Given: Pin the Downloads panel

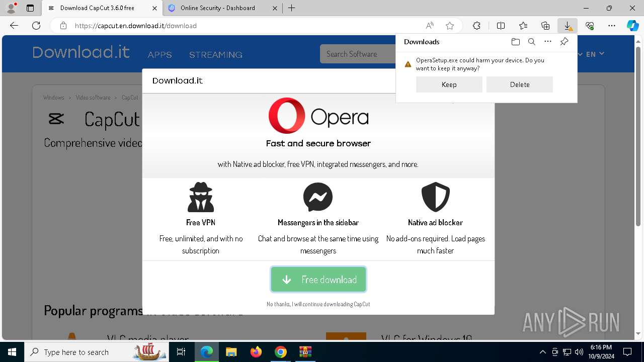Looking at the screenshot, I should (564, 42).
